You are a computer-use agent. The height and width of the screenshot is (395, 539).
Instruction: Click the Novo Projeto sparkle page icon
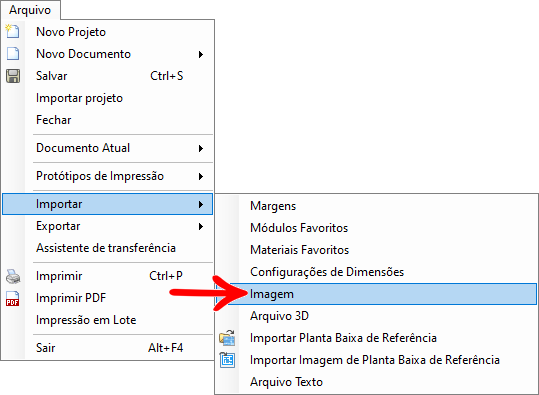point(12,31)
